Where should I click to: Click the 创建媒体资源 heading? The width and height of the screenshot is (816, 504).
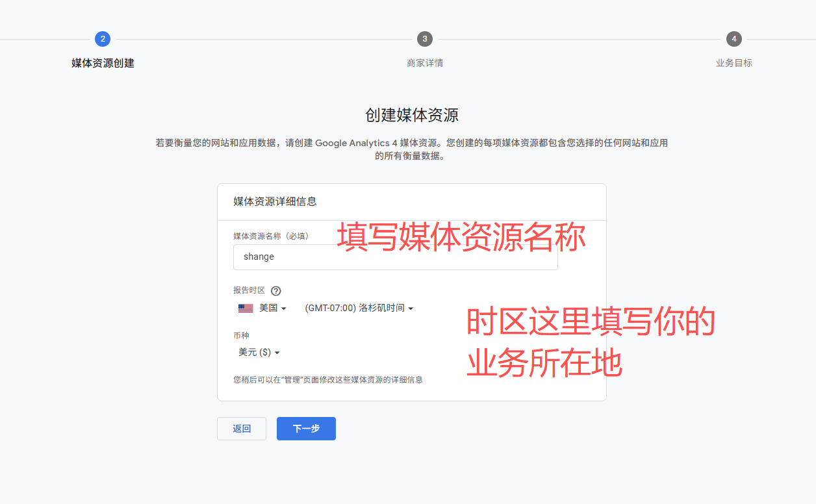pos(412,116)
